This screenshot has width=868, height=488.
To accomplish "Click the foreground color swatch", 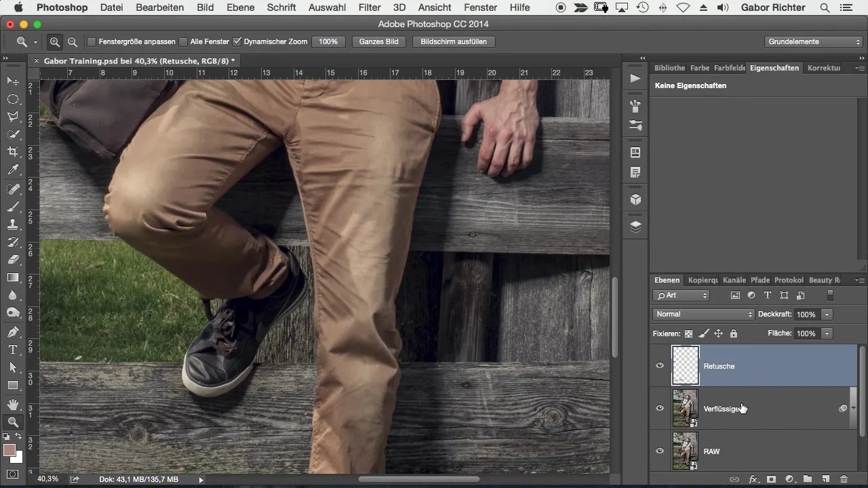I will 9,451.
